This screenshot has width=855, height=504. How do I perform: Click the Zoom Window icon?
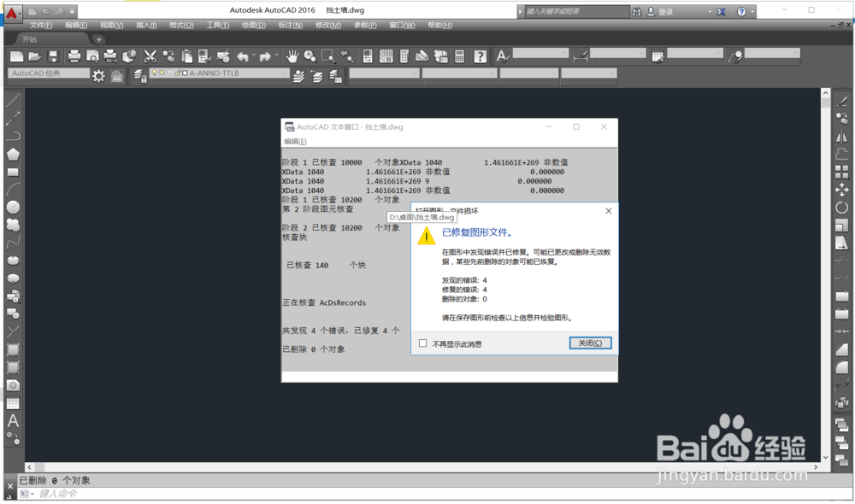pyautogui.click(x=328, y=56)
